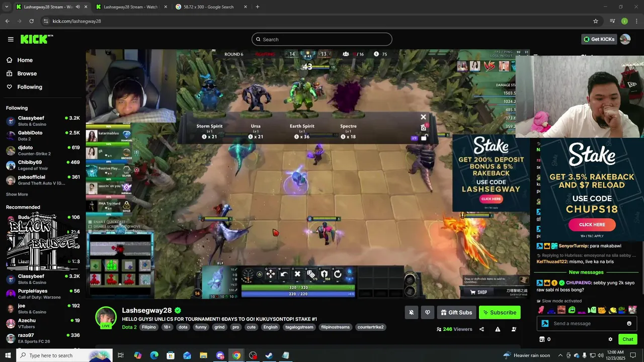Open File Explorer from taskbar
The width and height of the screenshot is (644, 362).
click(203, 355)
